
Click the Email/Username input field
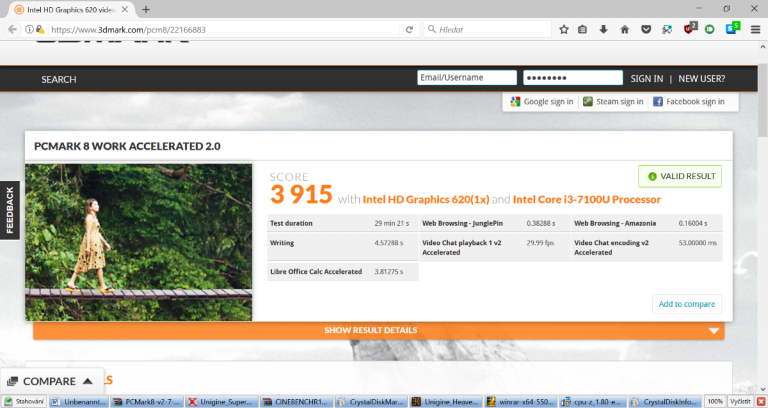click(x=466, y=78)
